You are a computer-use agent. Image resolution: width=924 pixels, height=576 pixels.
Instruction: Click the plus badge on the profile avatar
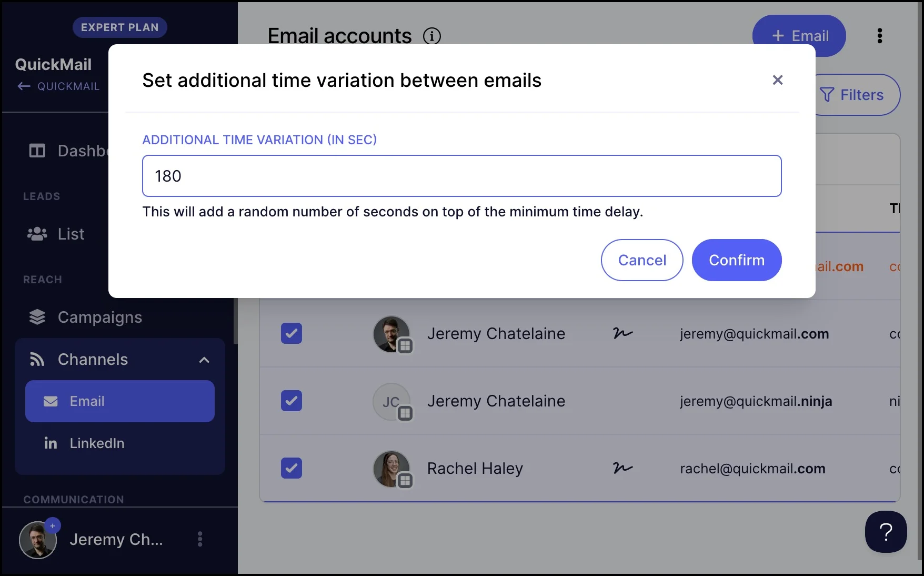coord(53,525)
